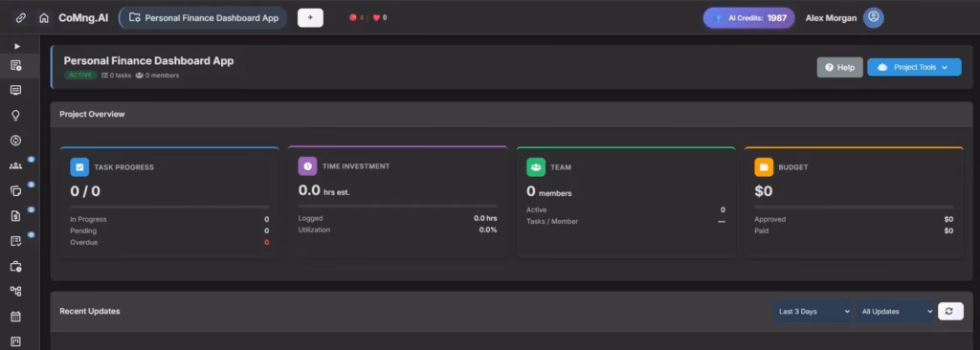This screenshot has height=350, width=980.
Task: Open the dollar invoice sidebar icon
Action: 16,216
